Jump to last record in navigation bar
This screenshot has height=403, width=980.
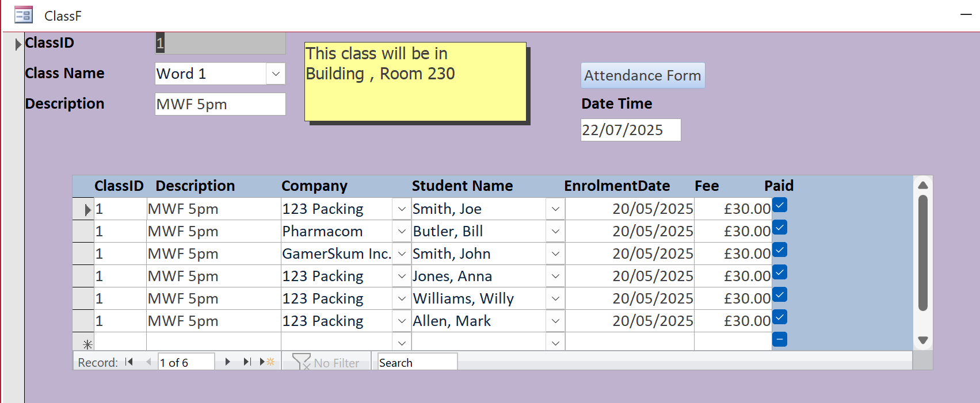click(x=247, y=362)
